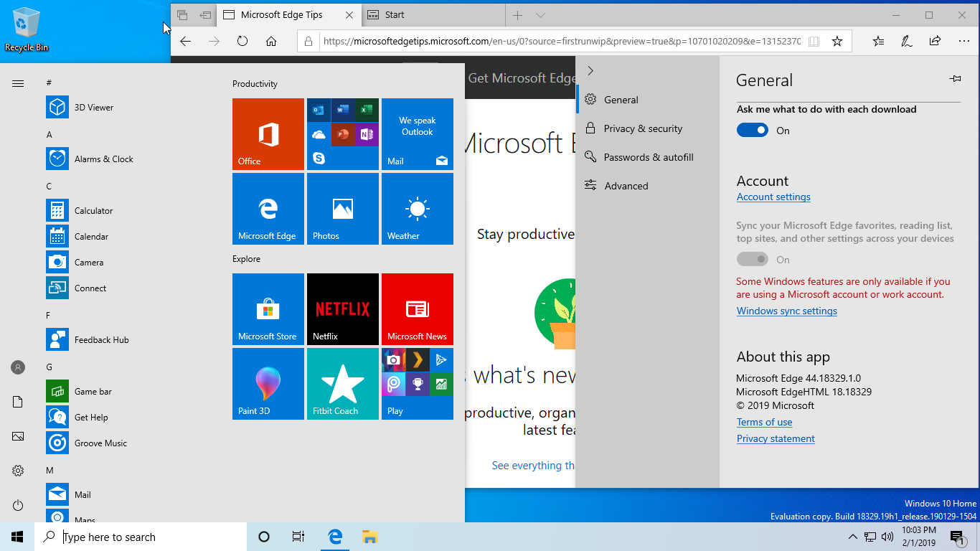Click the Start menu power icon

click(18, 505)
